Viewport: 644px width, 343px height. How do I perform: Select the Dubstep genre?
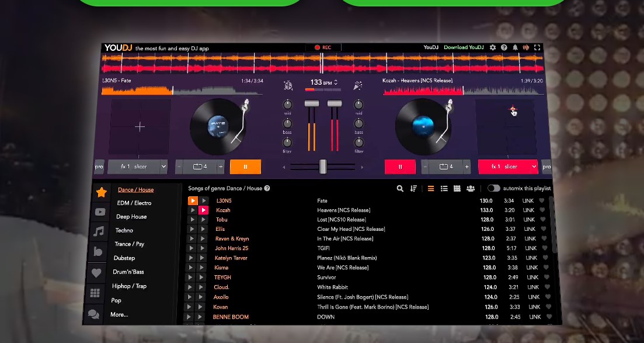click(x=124, y=258)
